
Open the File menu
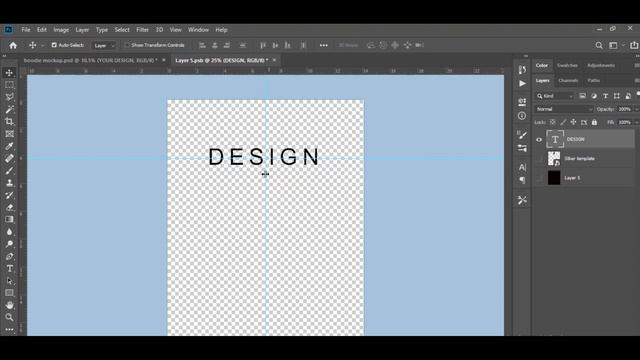tap(26, 30)
